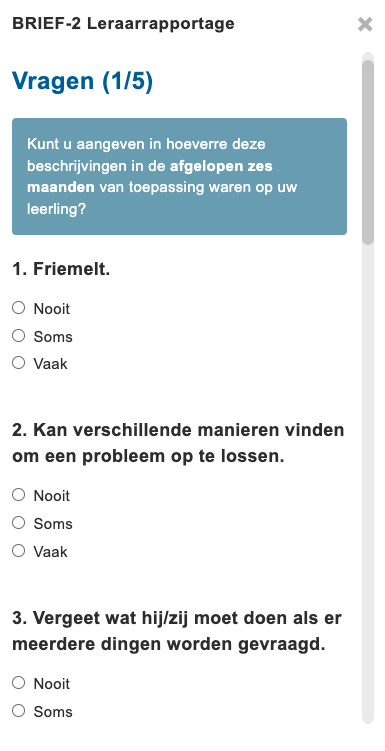Viewport: 385px width, 751px height.
Task: Choose Soms for the Friemelt question
Action: pyautogui.click(x=19, y=336)
